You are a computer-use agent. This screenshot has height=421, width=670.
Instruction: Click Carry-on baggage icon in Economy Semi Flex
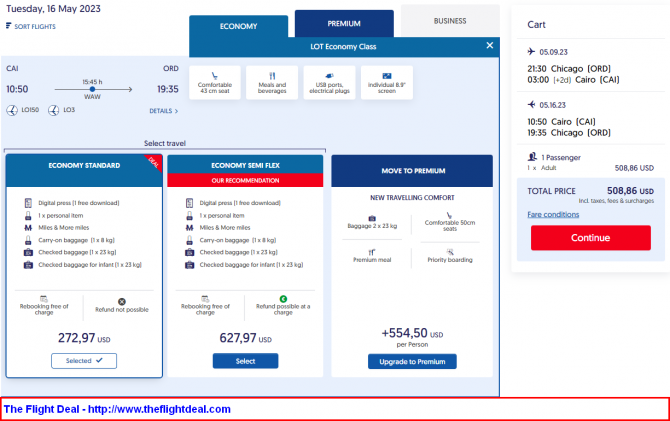(x=189, y=240)
